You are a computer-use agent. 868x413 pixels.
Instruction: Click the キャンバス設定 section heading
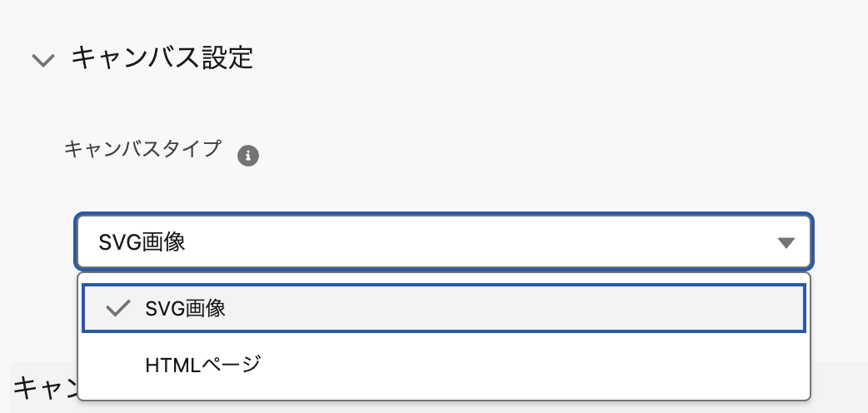click(x=162, y=58)
